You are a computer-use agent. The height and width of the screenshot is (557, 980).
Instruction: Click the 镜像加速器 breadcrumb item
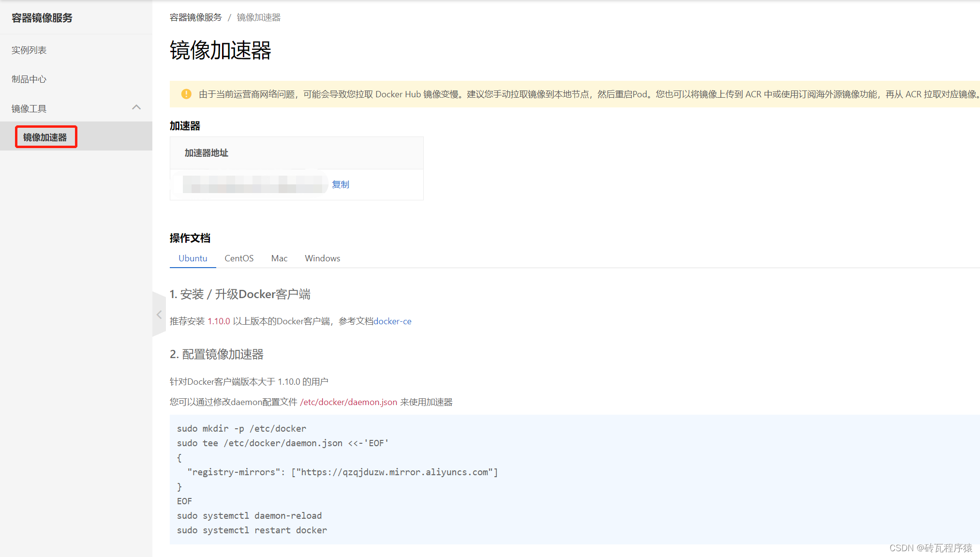(x=259, y=17)
